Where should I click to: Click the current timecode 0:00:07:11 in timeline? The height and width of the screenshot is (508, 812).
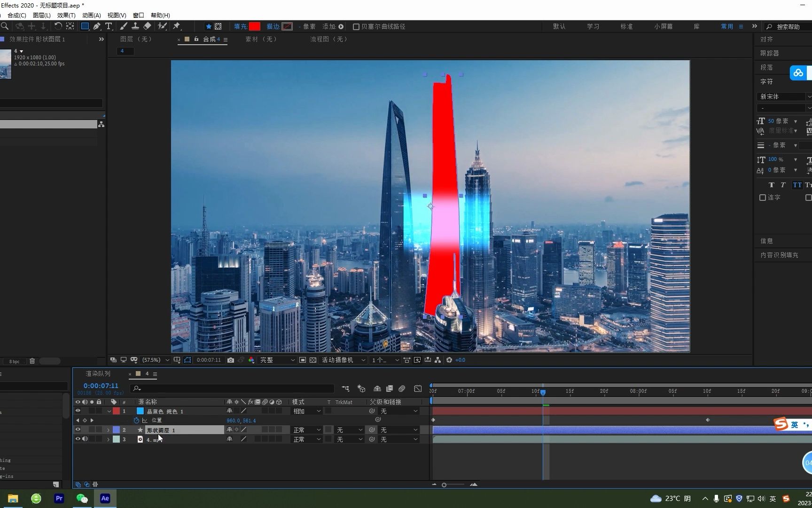click(x=101, y=386)
